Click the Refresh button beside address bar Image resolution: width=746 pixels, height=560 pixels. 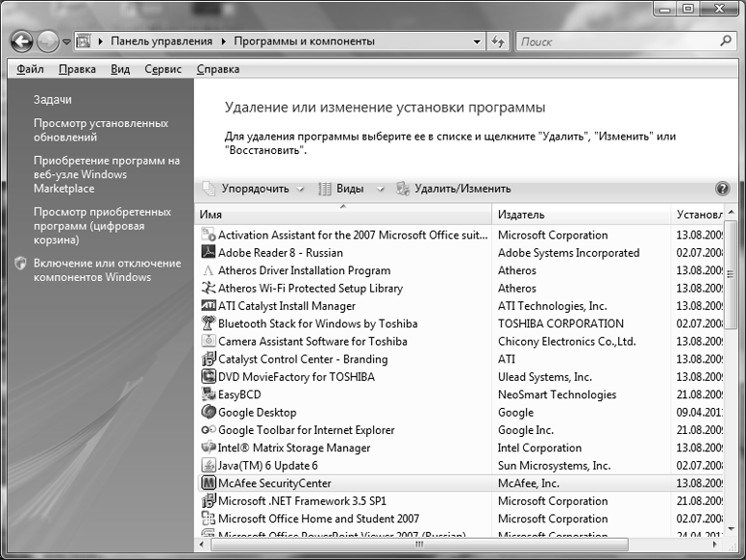[x=498, y=42]
